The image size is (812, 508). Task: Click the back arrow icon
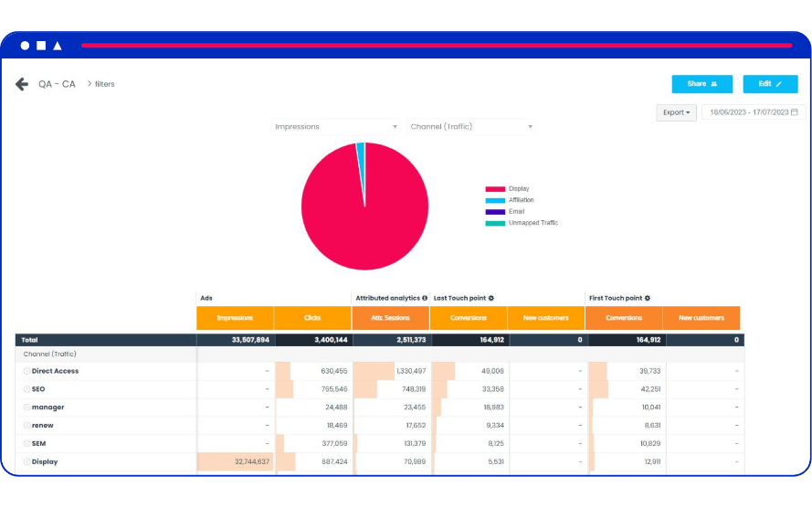tap(22, 84)
